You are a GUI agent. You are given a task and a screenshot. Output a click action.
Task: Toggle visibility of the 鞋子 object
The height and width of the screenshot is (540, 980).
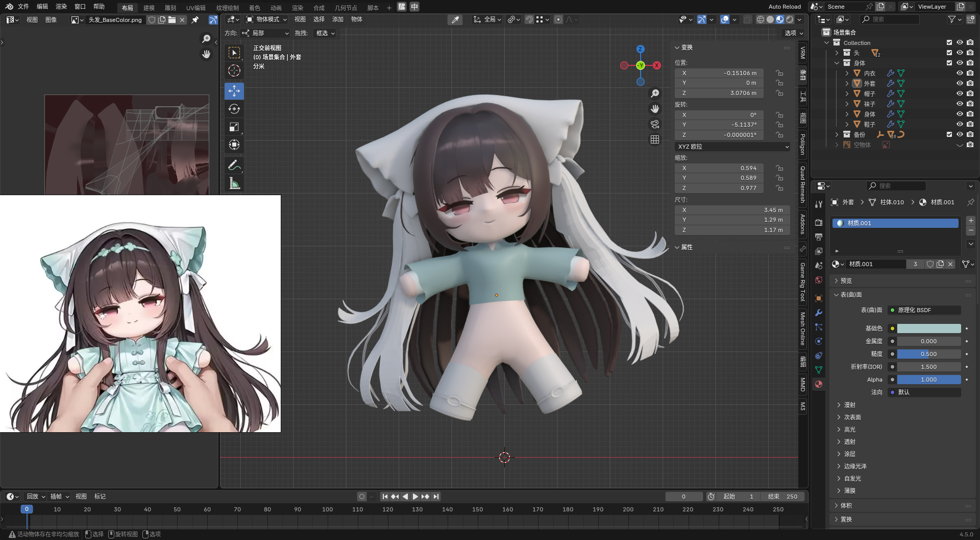tap(960, 124)
